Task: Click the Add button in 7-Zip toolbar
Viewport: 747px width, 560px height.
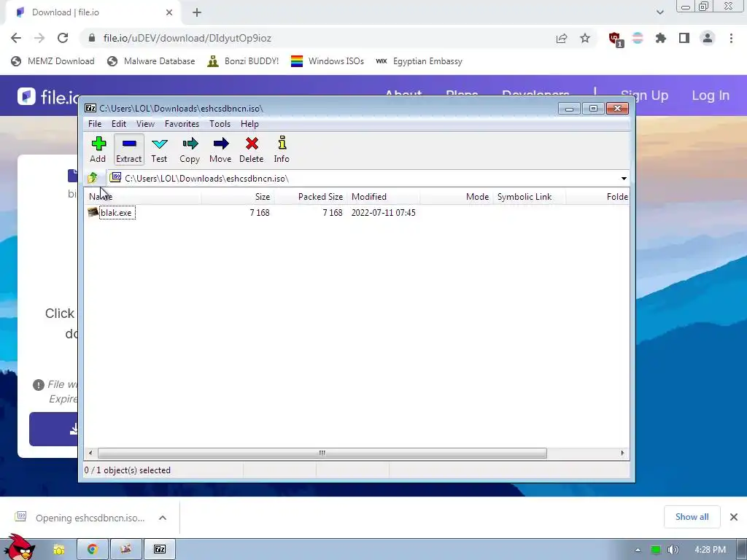Action: coord(98,149)
